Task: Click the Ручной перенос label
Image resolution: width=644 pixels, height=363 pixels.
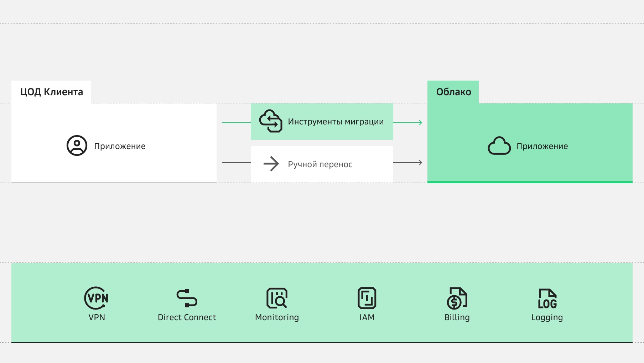Action: [320, 164]
